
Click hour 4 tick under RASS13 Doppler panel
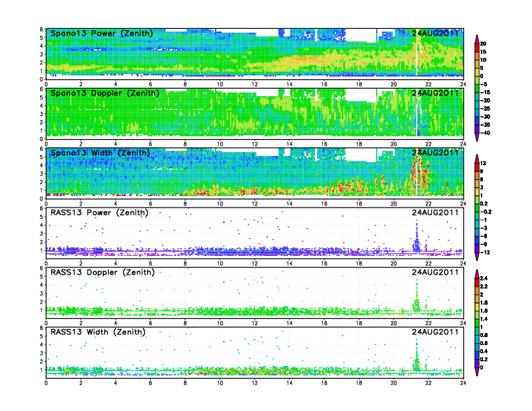[116, 323]
